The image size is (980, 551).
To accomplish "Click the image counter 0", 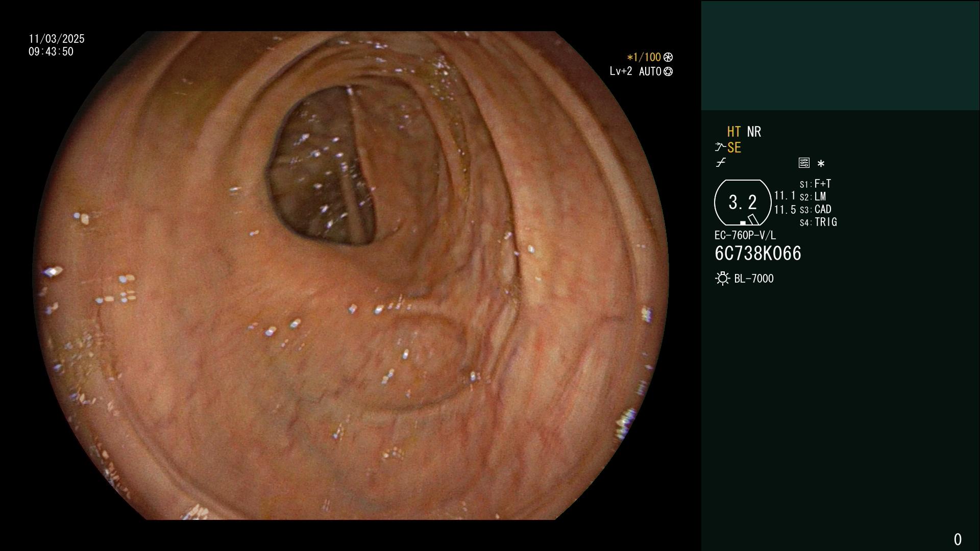I will (958, 539).
